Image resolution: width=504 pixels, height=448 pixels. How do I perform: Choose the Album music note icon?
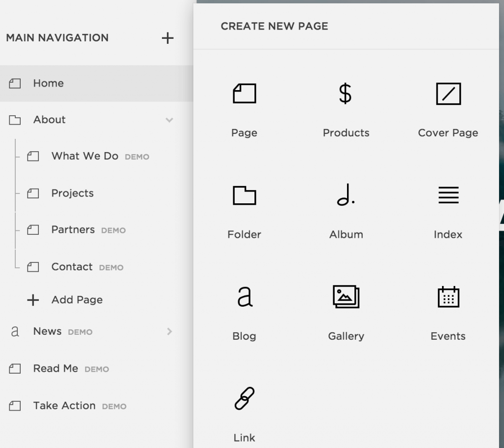coord(346,194)
